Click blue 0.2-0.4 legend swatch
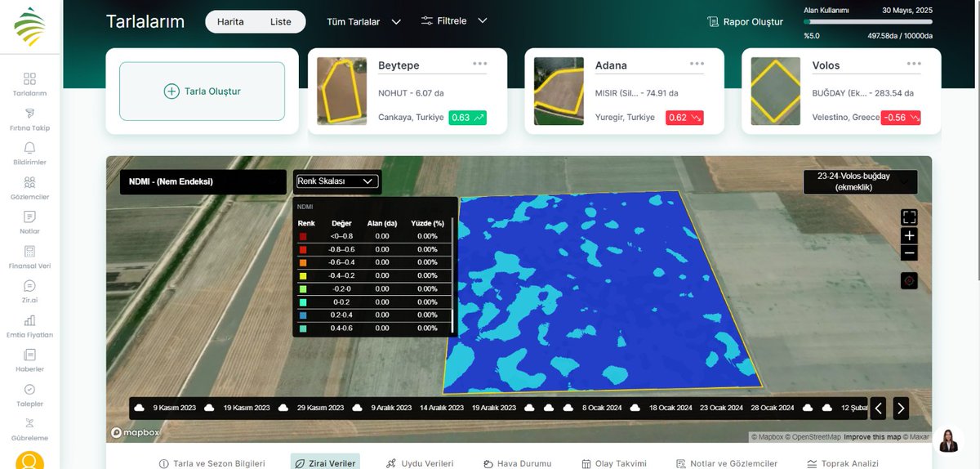 [303, 315]
